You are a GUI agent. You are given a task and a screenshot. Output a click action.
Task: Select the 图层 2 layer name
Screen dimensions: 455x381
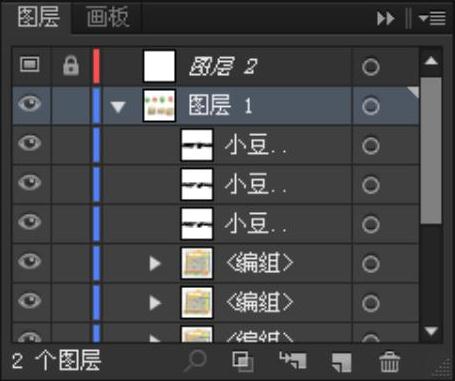tap(223, 66)
